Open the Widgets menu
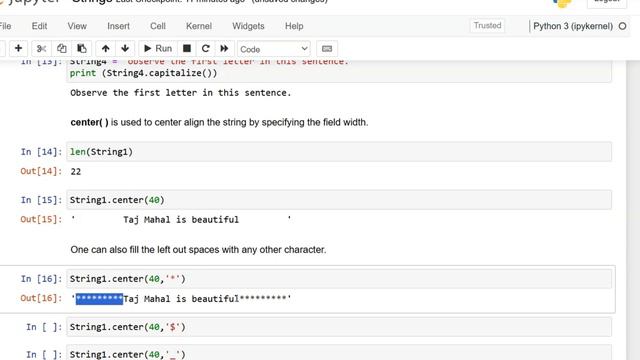The image size is (640, 360). (248, 26)
